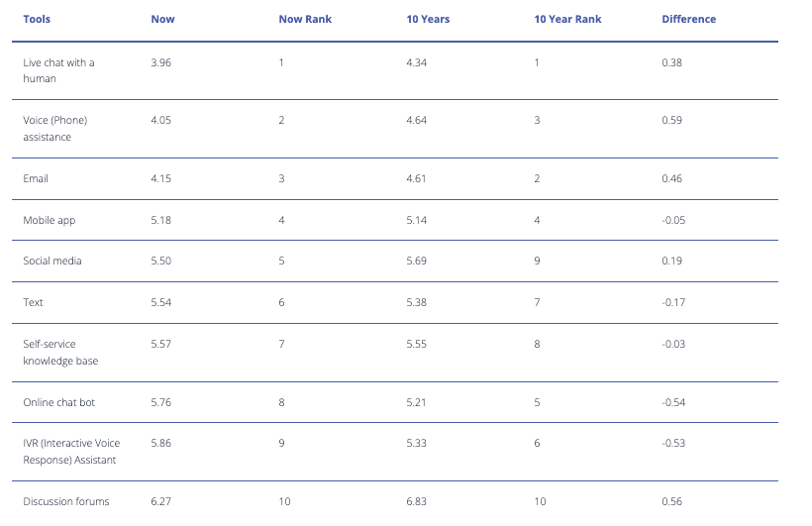This screenshot has height=526, width=812.
Task: Select the Online chat bot row label
Action: 59,402
